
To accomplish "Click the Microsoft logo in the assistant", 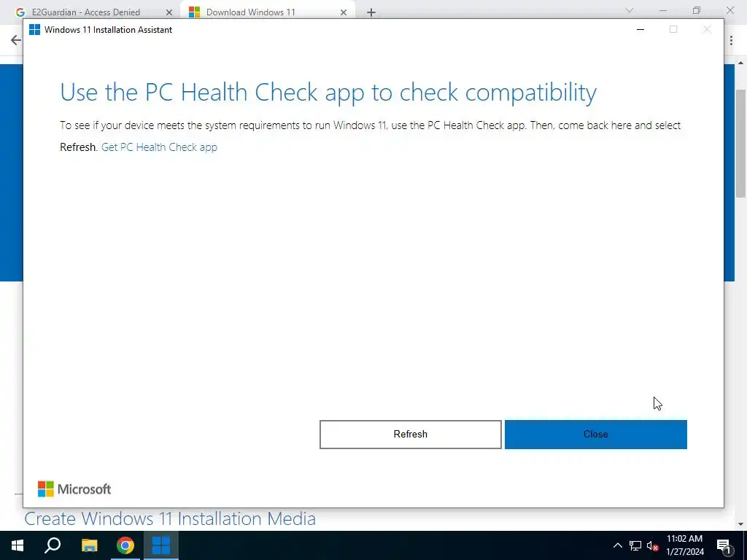I will click(74, 489).
